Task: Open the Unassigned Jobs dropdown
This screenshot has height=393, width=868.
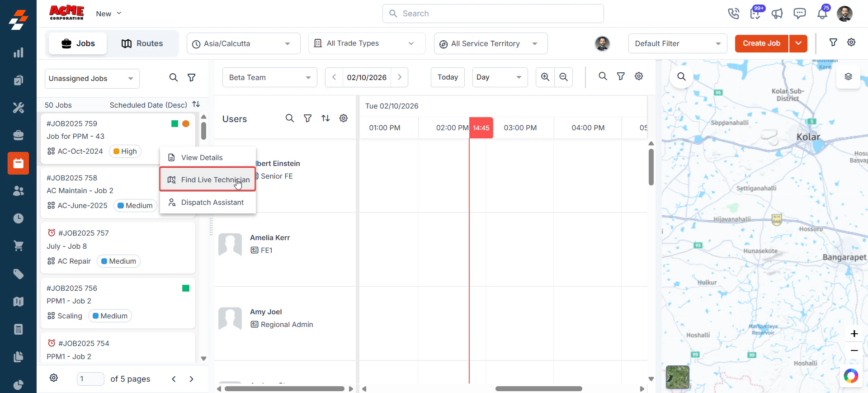Action: [92, 79]
